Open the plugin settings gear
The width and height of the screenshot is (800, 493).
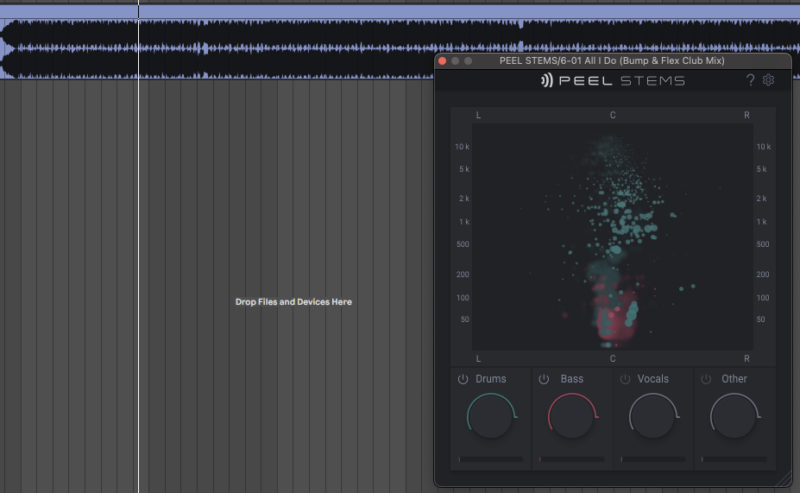pyautogui.click(x=769, y=81)
